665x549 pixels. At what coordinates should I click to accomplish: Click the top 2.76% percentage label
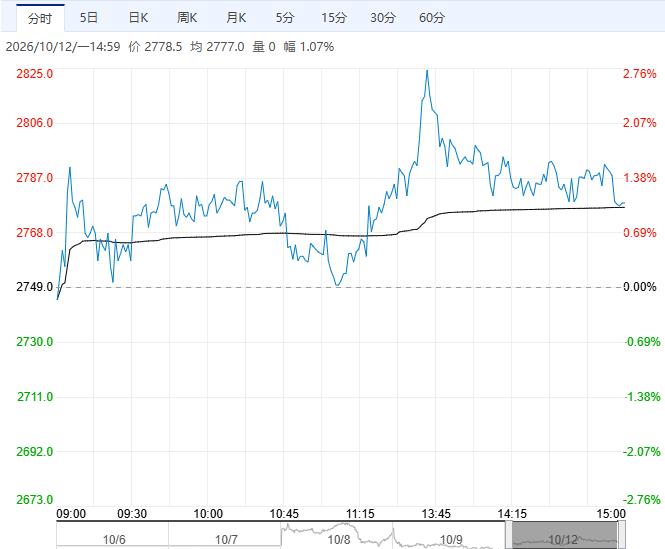(x=640, y=74)
